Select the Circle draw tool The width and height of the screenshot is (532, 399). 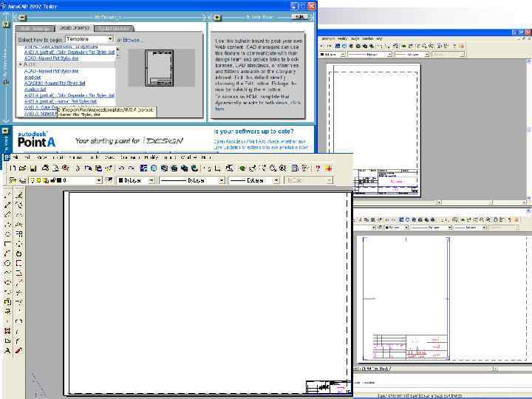7,263
